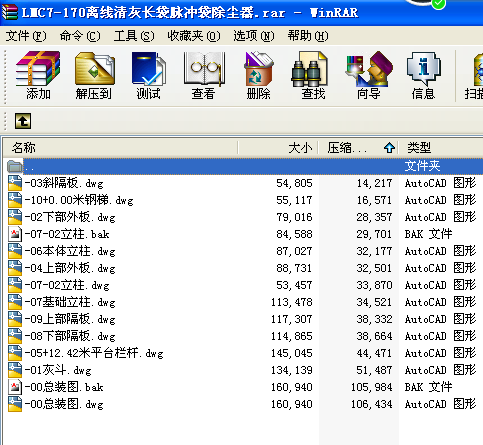Click the icon of -00总装图.bak
Screen dimensions: 483x445
(15, 387)
